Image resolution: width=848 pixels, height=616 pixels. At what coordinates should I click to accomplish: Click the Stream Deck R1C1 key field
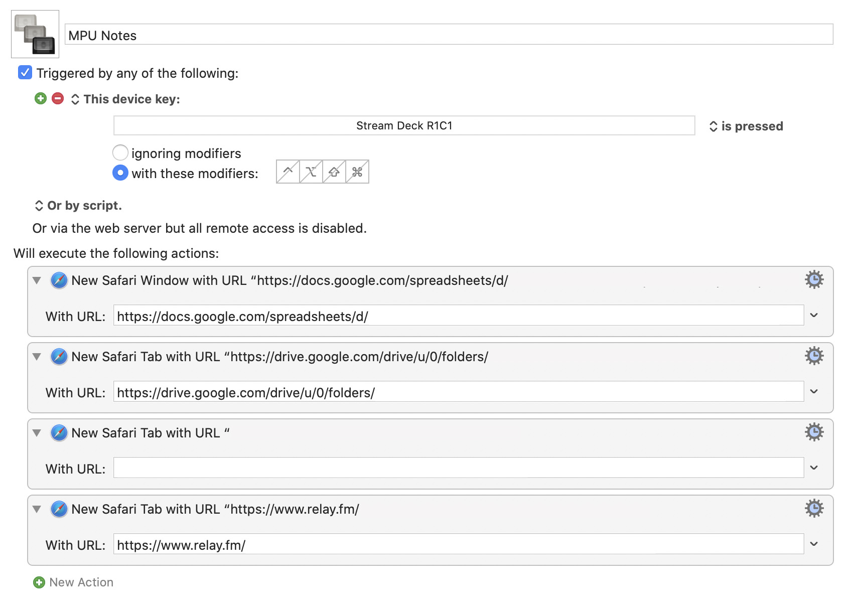click(x=404, y=125)
